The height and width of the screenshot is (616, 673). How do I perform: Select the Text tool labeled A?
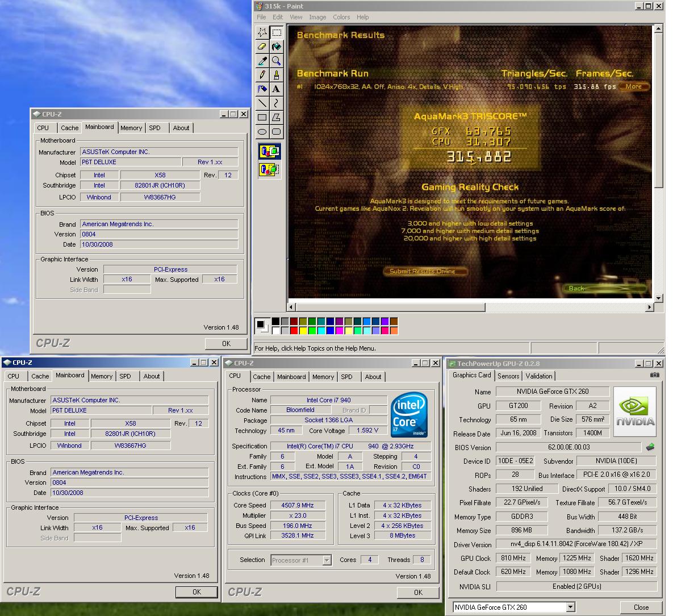point(277,89)
